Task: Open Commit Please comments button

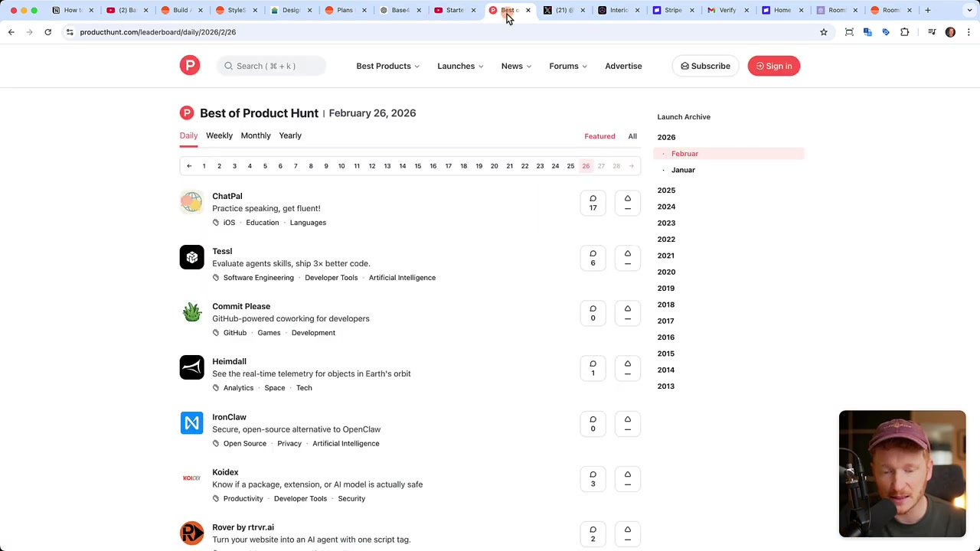Action: pyautogui.click(x=593, y=313)
